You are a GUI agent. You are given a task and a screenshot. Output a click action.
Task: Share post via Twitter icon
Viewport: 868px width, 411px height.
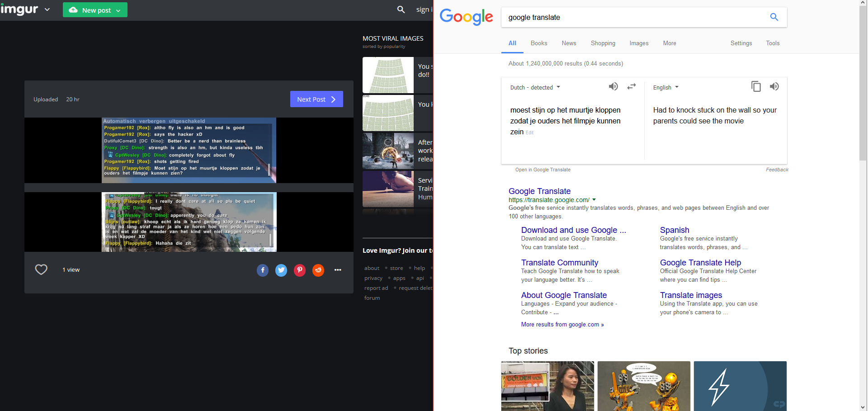tap(281, 270)
